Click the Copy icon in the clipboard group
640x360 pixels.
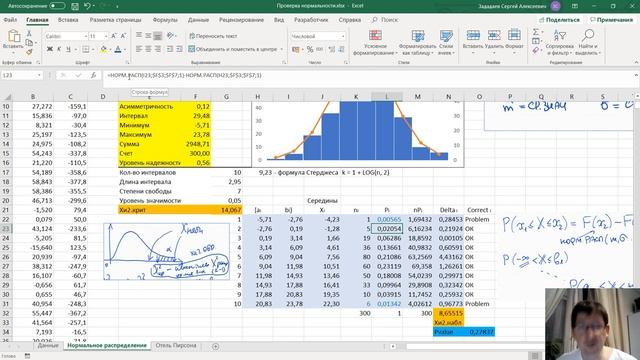[29, 43]
